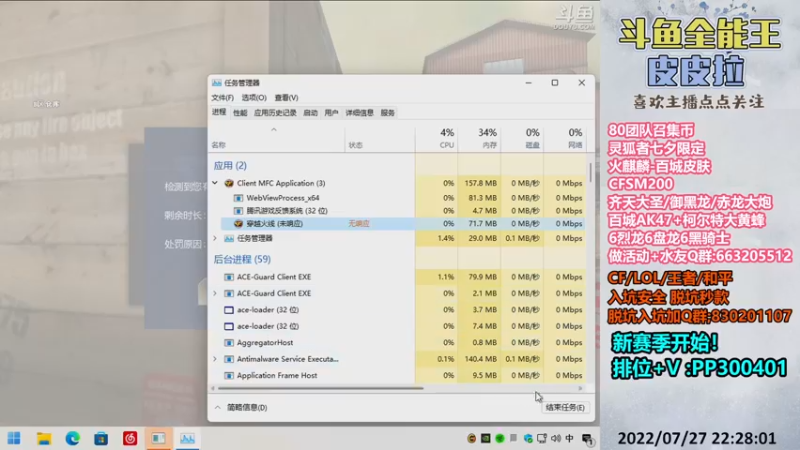Click the volume icon in system tray

[556, 438]
